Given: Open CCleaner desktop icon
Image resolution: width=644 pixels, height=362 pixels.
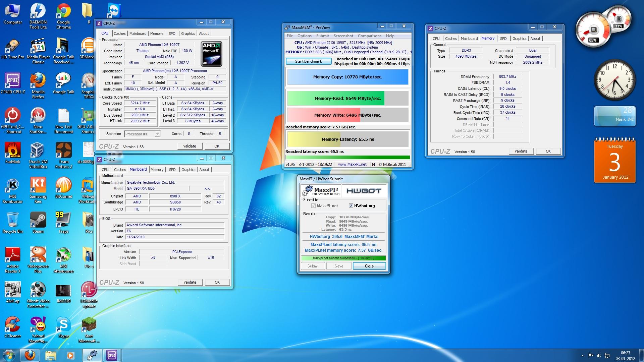Looking at the screenshot, I should (x=13, y=327).
